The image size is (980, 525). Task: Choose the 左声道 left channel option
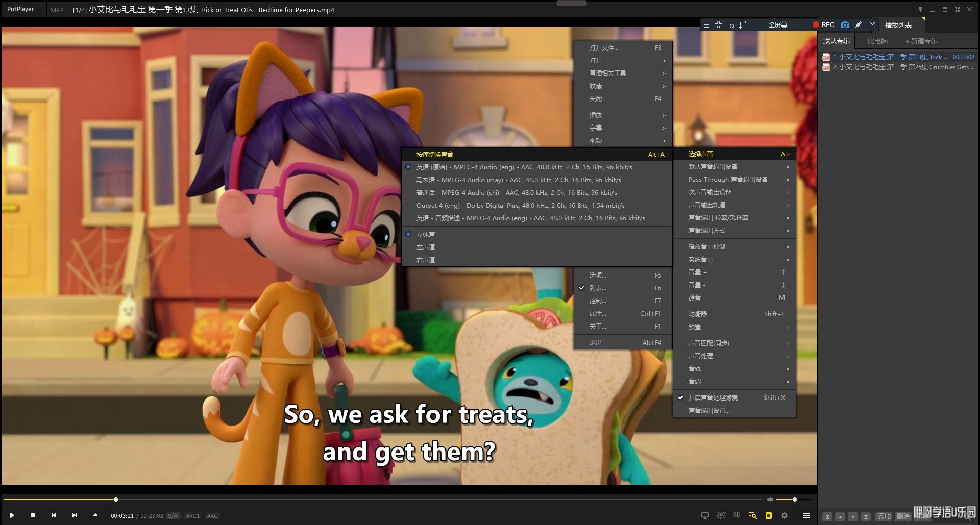pyautogui.click(x=536, y=247)
